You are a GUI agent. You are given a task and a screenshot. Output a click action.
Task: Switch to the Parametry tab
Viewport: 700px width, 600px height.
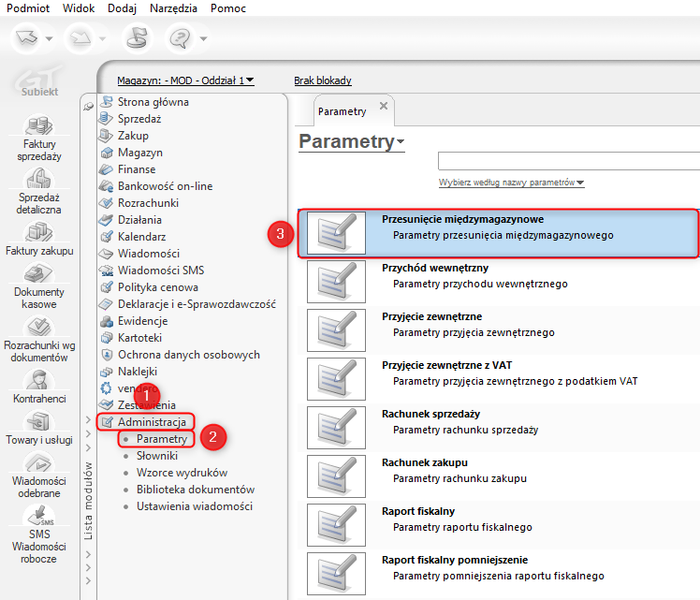coord(342,111)
